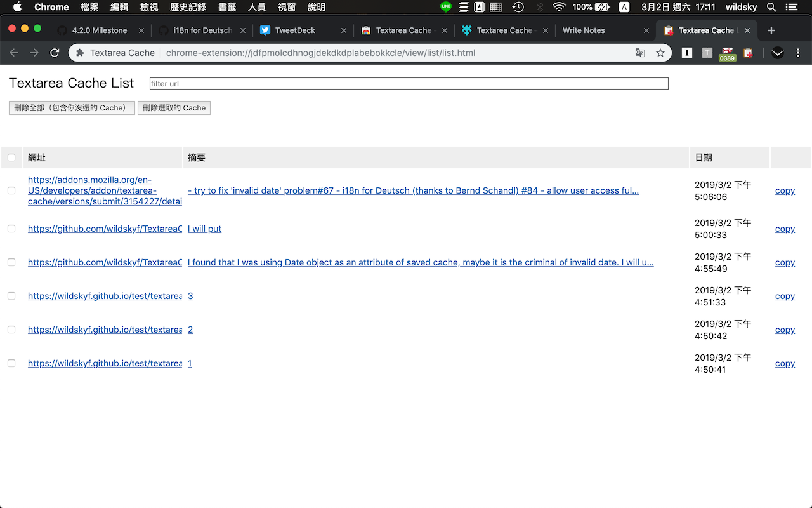The width and height of the screenshot is (812, 508).
Task: Open the clipboard extension icon
Action: pyautogui.click(x=747, y=53)
